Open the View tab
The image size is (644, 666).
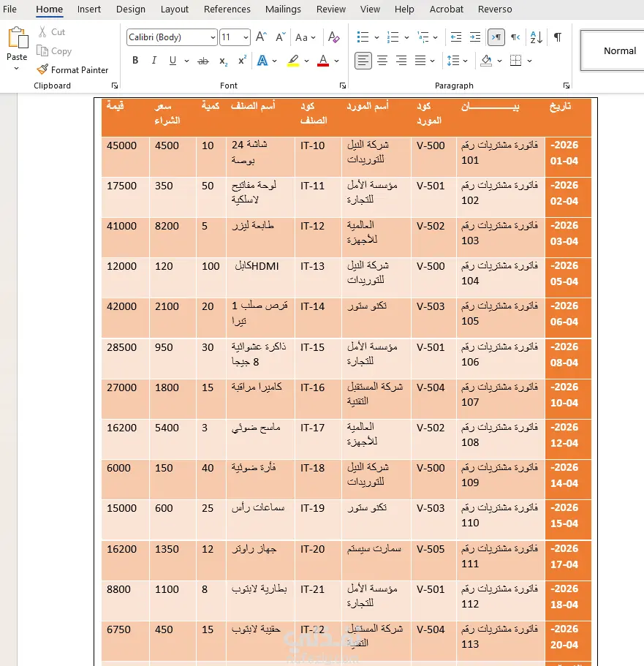click(x=370, y=9)
